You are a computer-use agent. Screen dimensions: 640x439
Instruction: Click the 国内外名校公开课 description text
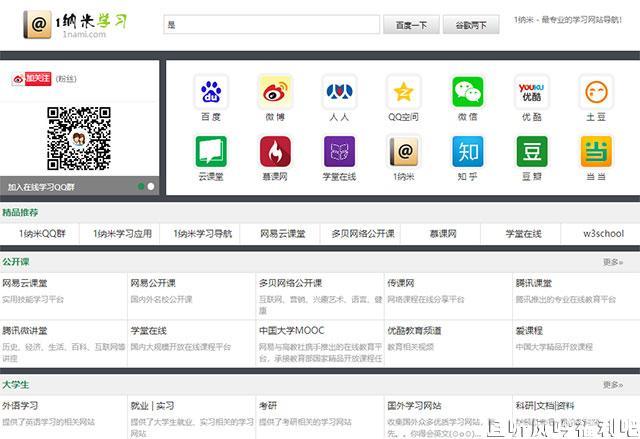pyautogui.click(x=161, y=299)
